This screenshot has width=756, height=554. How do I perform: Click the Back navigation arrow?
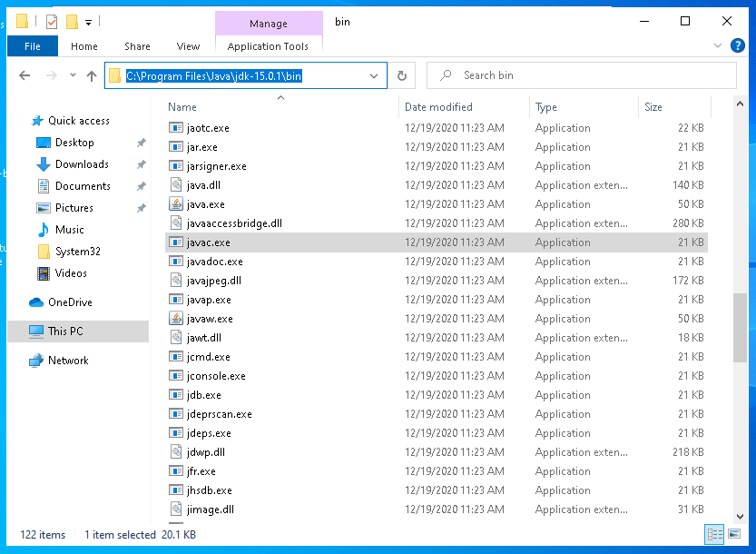(x=25, y=75)
